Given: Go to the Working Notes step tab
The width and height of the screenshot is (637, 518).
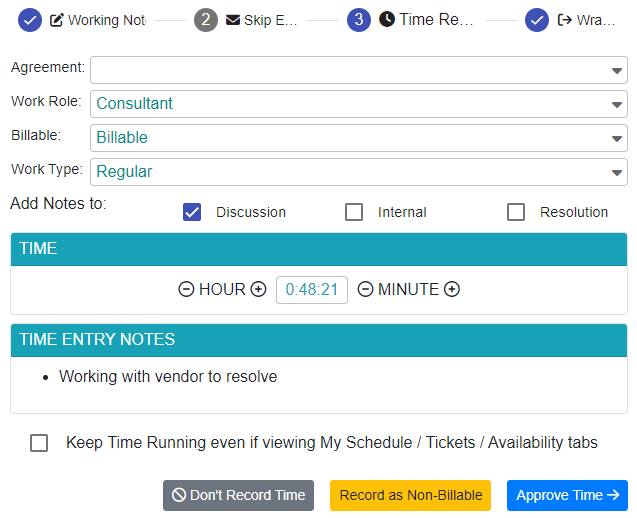Looking at the screenshot, I should (82, 20).
